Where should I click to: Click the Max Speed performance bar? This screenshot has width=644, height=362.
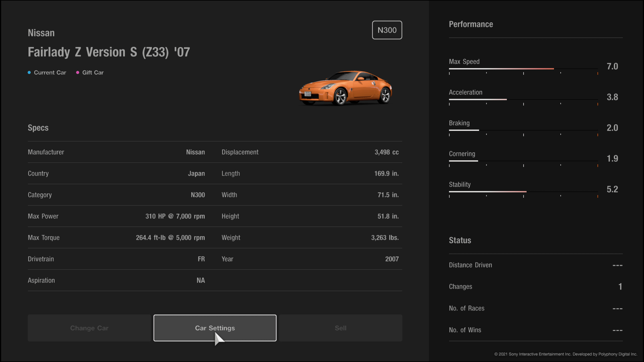523,69
